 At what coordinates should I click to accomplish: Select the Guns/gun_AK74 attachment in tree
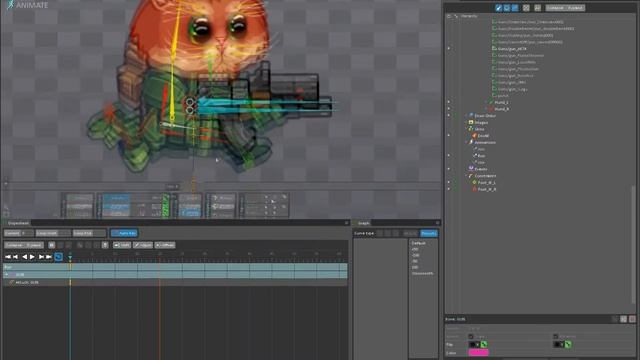(x=512, y=49)
